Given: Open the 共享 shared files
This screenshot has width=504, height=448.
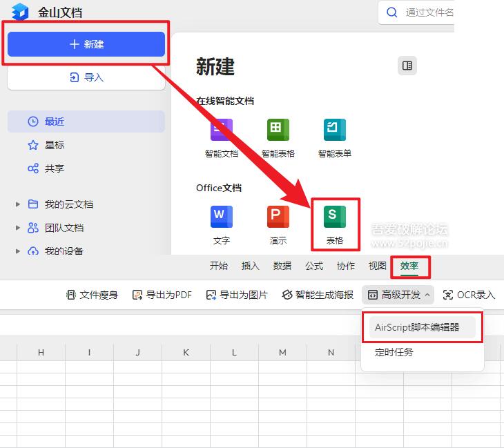Looking at the screenshot, I should click(x=46, y=168).
